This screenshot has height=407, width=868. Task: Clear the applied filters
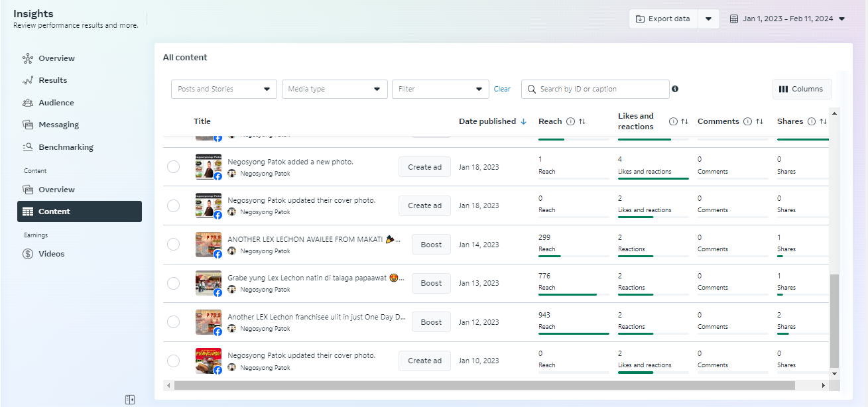point(502,89)
